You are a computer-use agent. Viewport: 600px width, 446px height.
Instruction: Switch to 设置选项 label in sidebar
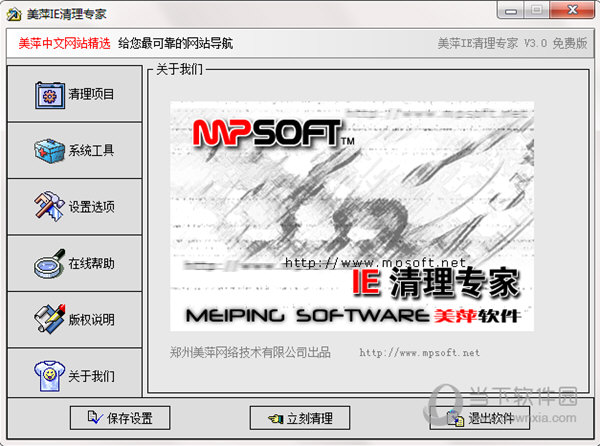click(91, 207)
